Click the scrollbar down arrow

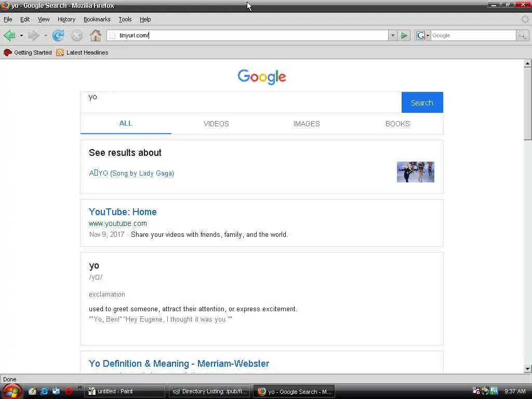coord(527,368)
